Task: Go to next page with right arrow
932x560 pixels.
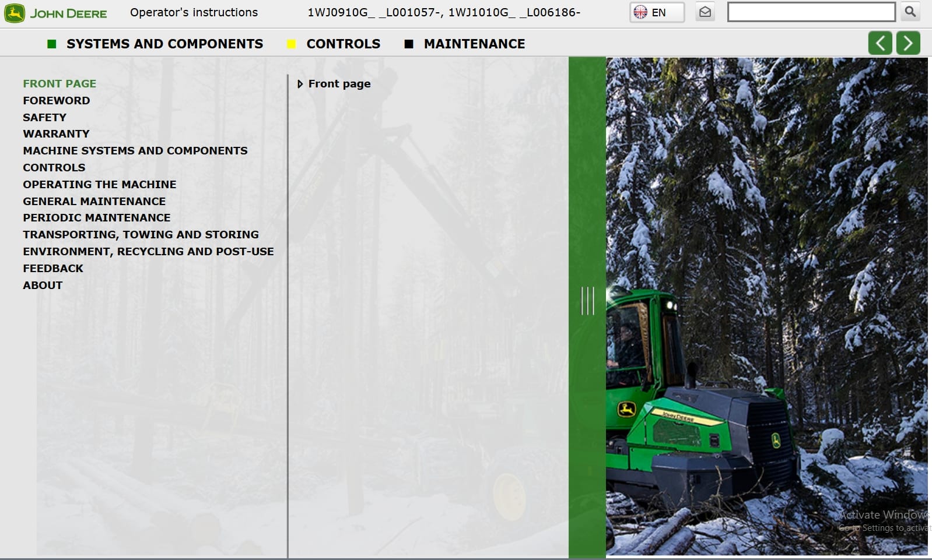Action: click(x=908, y=43)
